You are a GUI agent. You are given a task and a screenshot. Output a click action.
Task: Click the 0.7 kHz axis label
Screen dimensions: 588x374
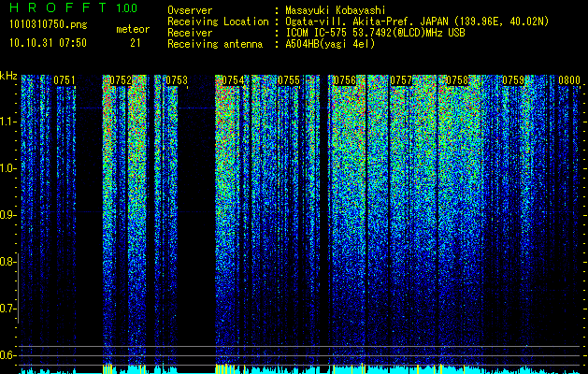[x=7, y=309]
